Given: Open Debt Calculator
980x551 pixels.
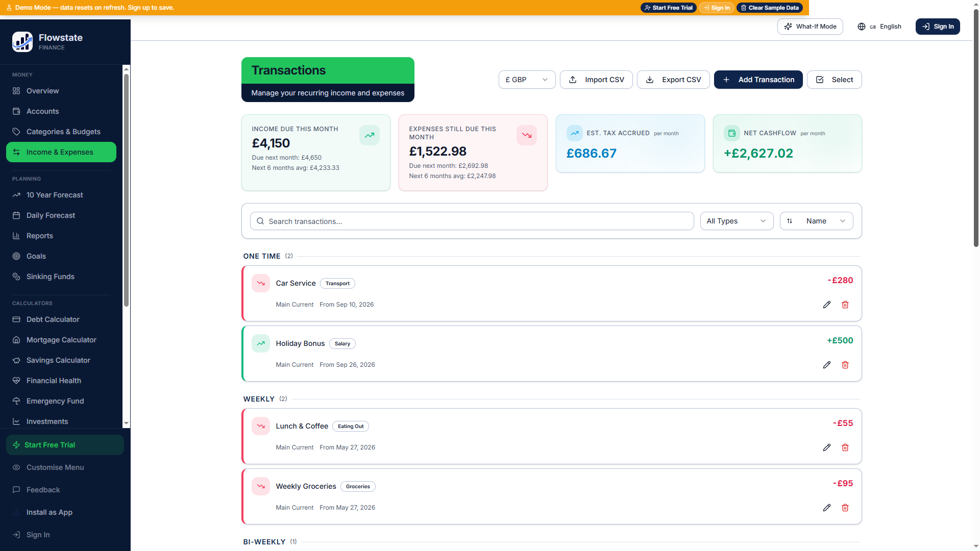Looking at the screenshot, I should pyautogui.click(x=61, y=319).
